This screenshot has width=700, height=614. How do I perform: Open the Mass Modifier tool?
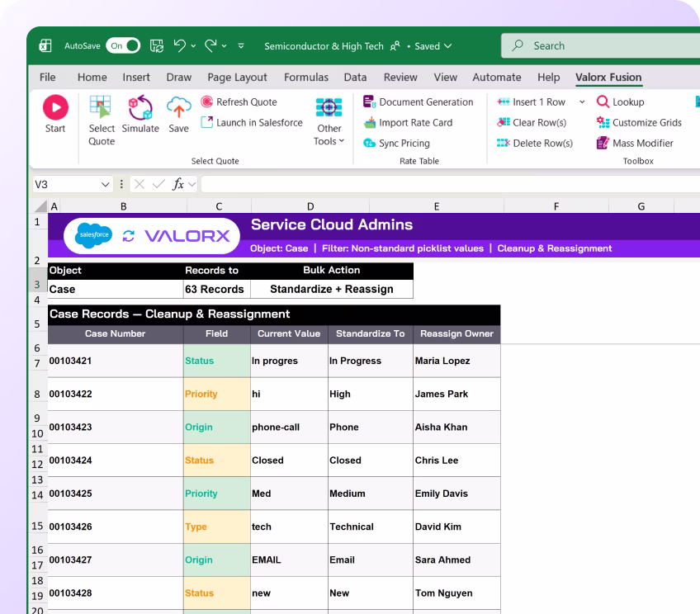pyautogui.click(x=635, y=144)
